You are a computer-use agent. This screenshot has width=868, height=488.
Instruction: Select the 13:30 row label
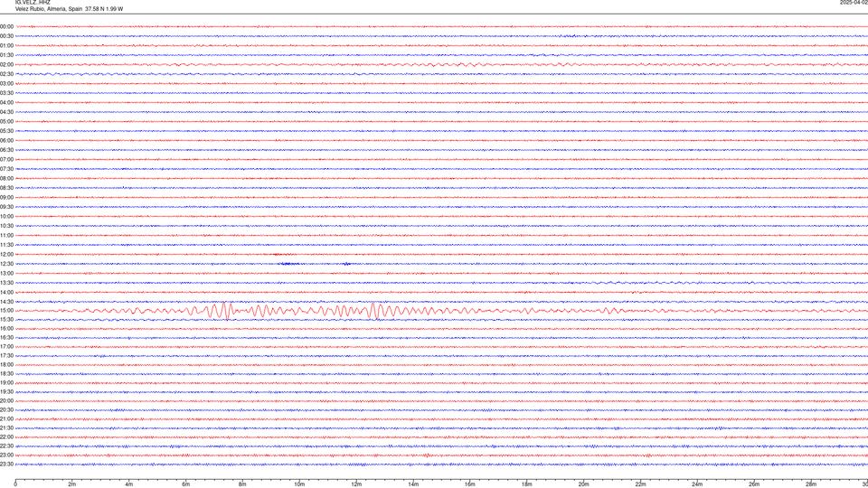[6, 283]
